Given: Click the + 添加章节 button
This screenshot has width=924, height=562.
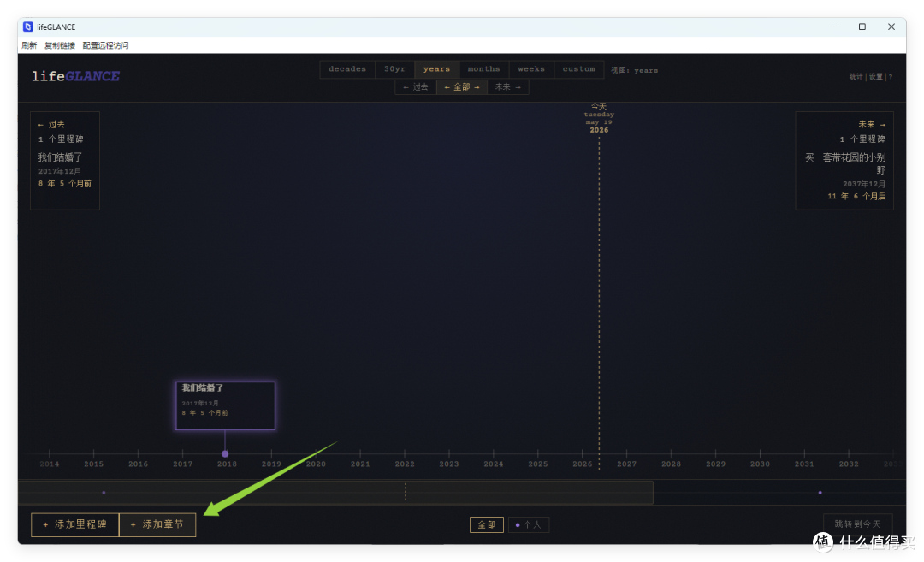Looking at the screenshot, I should point(157,524).
